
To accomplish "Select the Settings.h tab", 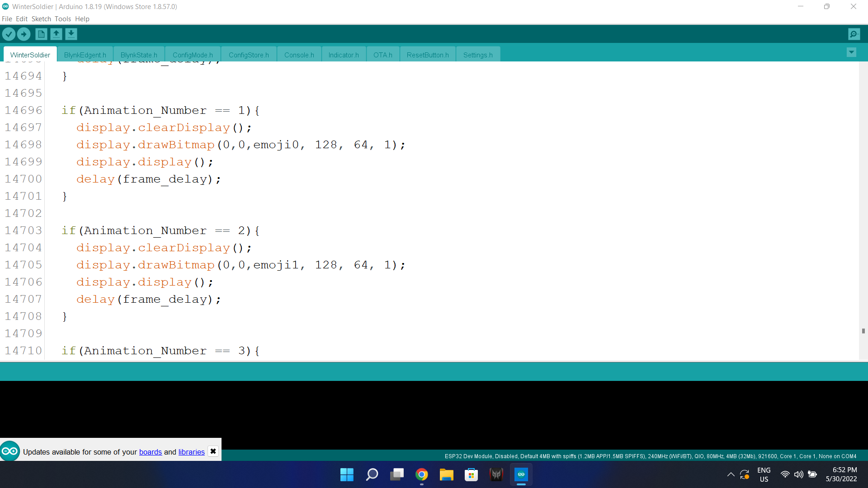I will [478, 55].
